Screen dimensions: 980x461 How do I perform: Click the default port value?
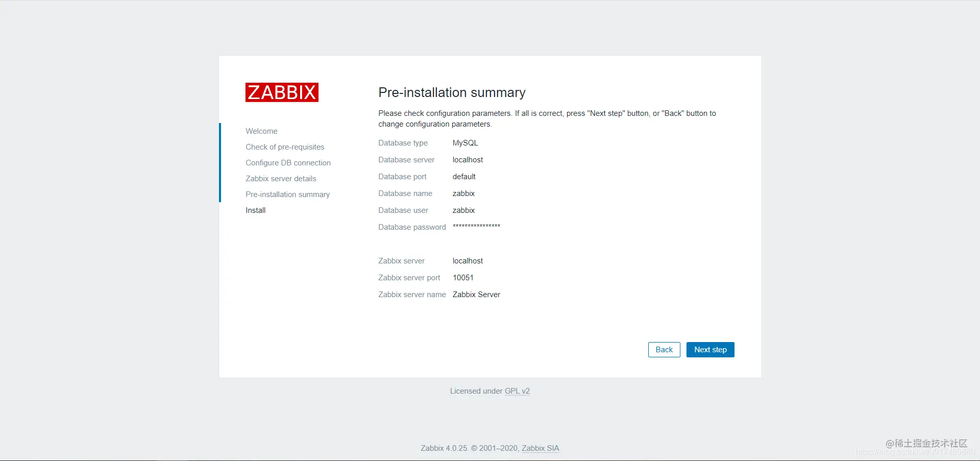(x=464, y=177)
